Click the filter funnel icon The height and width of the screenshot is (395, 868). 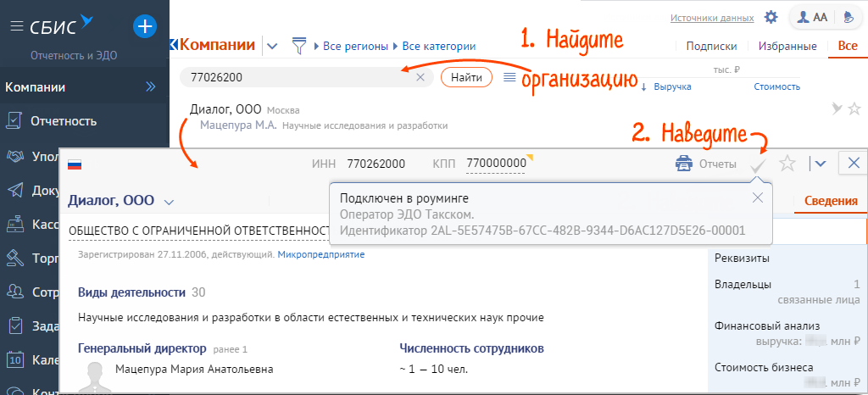click(x=298, y=46)
